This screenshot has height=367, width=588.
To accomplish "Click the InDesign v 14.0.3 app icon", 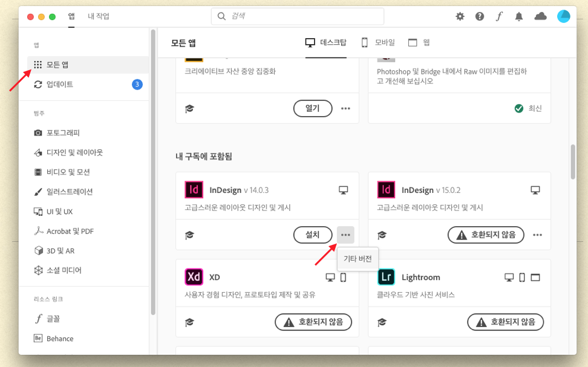I will (x=194, y=190).
